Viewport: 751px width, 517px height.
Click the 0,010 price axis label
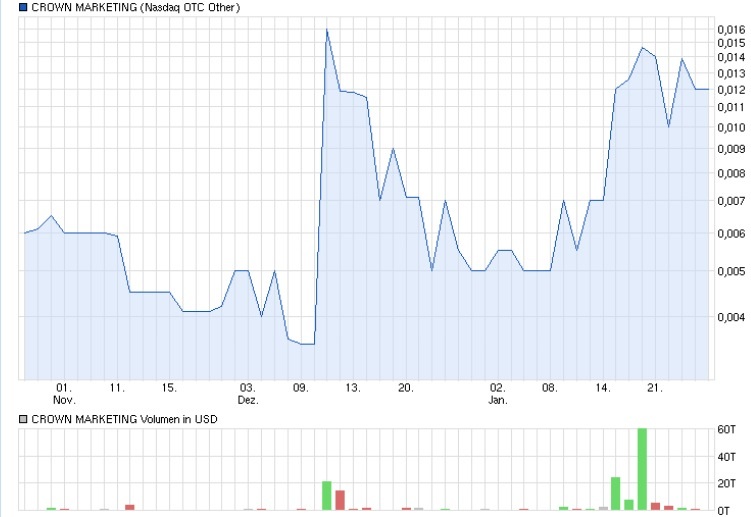point(731,127)
